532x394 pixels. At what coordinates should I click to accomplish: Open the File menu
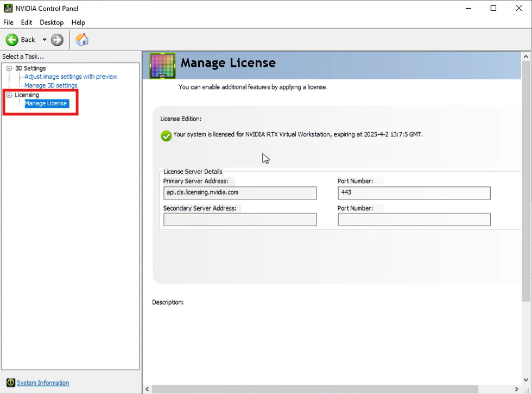pos(8,22)
